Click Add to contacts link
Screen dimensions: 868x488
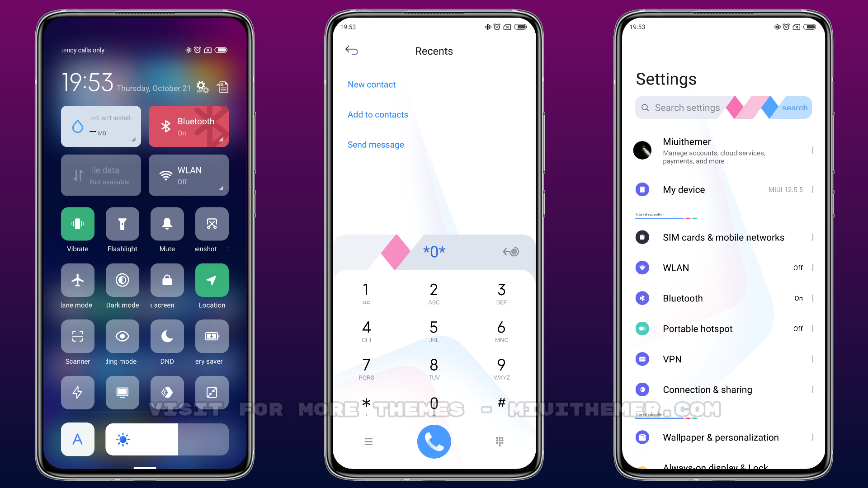coord(377,114)
